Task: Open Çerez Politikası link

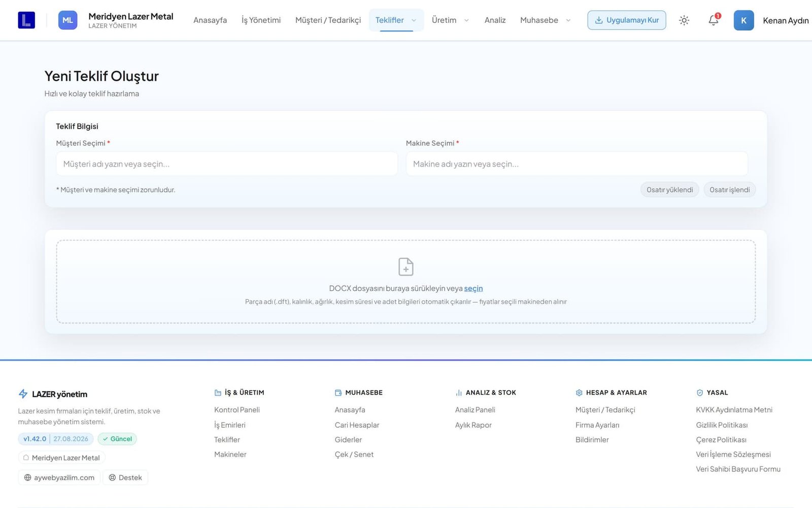Action: click(721, 440)
